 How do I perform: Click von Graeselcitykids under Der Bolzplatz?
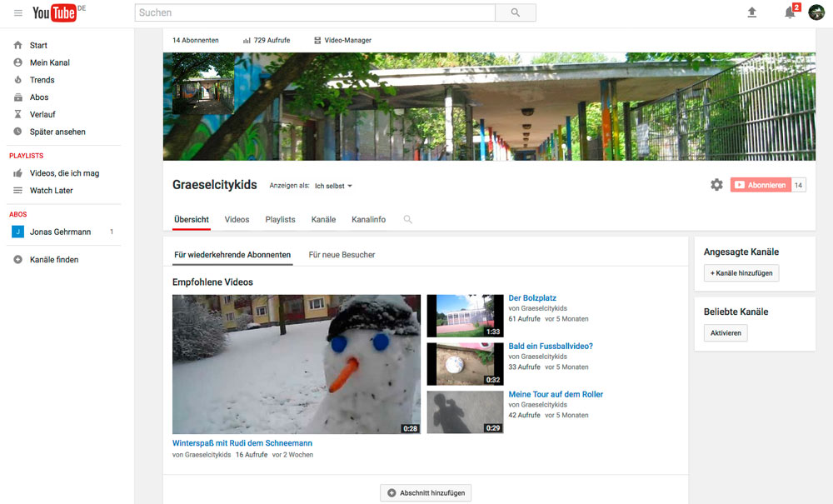(537, 308)
